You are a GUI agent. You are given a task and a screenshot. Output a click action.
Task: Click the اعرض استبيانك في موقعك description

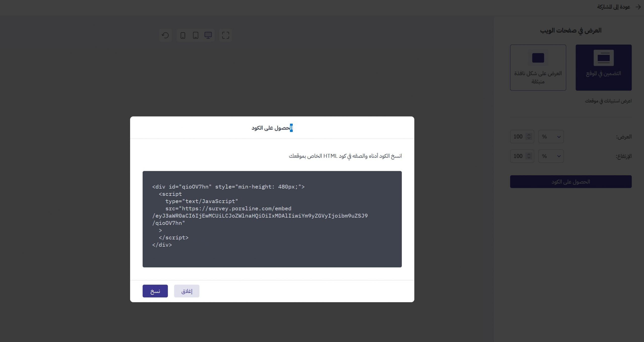pos(608,101)
